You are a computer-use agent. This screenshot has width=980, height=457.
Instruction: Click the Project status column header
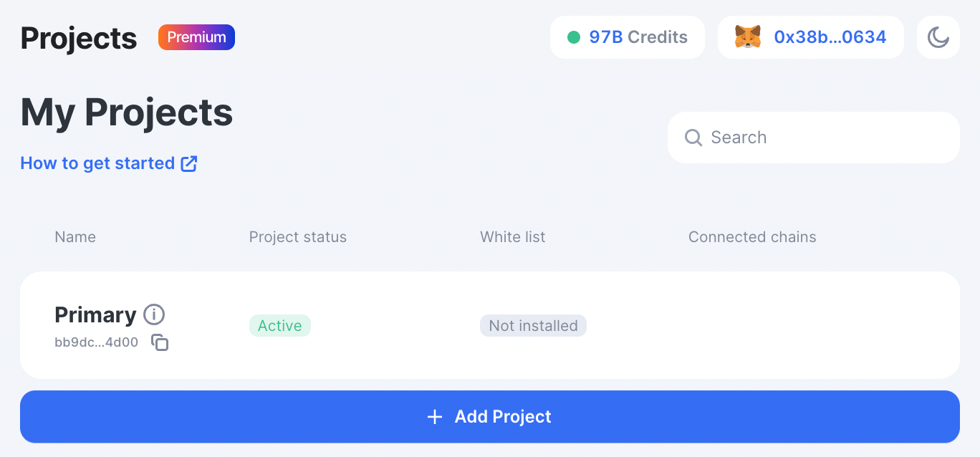pyautogui.click(x=298, y=237)
